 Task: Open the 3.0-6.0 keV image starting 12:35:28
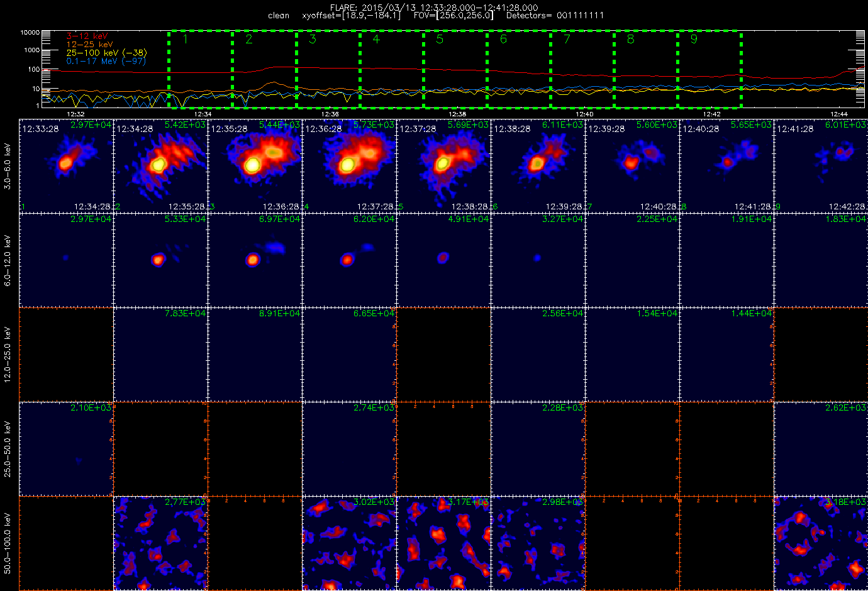(255, 165)
